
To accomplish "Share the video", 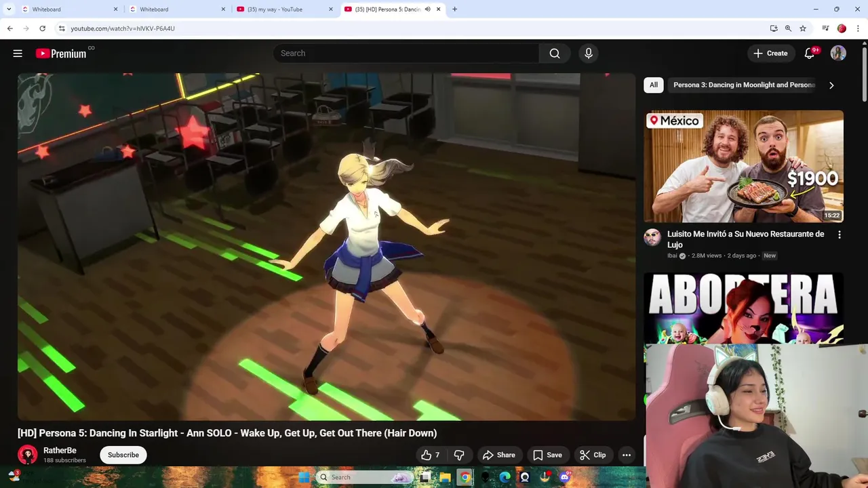I will coord(498,455).
